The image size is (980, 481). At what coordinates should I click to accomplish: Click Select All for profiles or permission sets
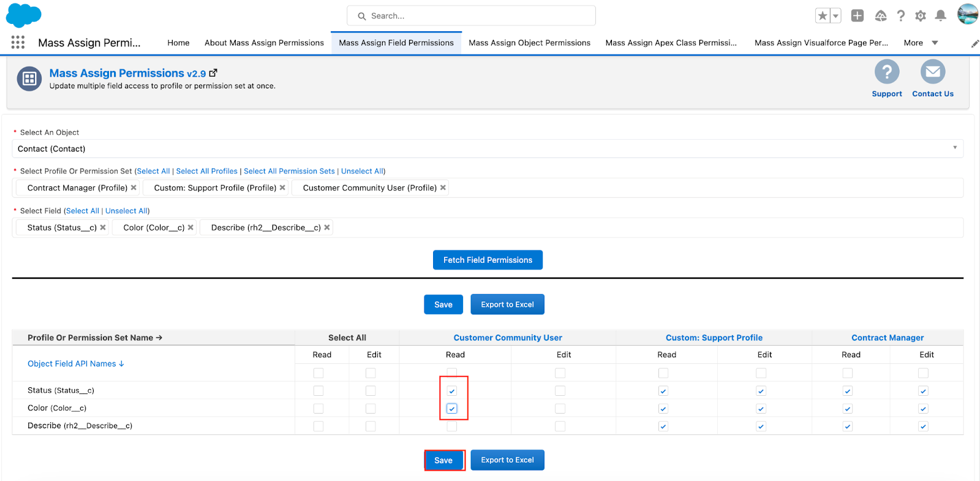tap(153, 171)
